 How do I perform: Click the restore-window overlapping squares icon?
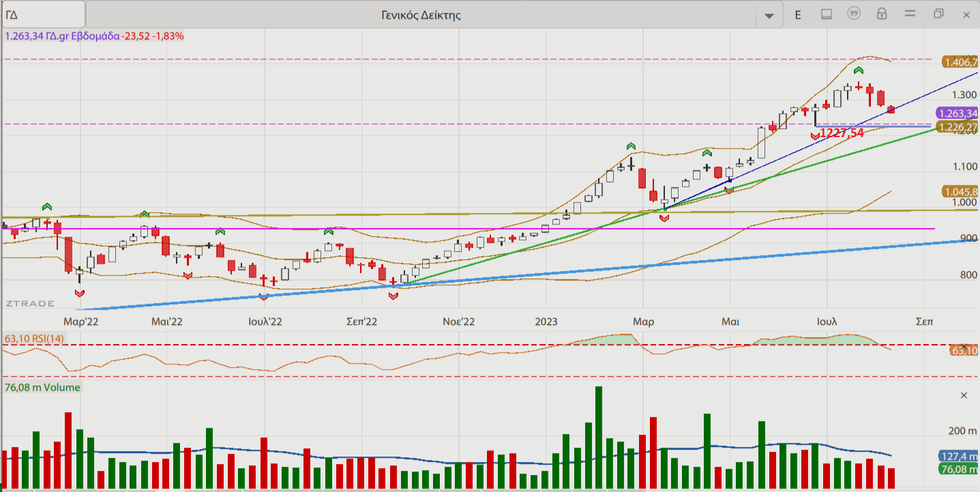pos(939,14)
